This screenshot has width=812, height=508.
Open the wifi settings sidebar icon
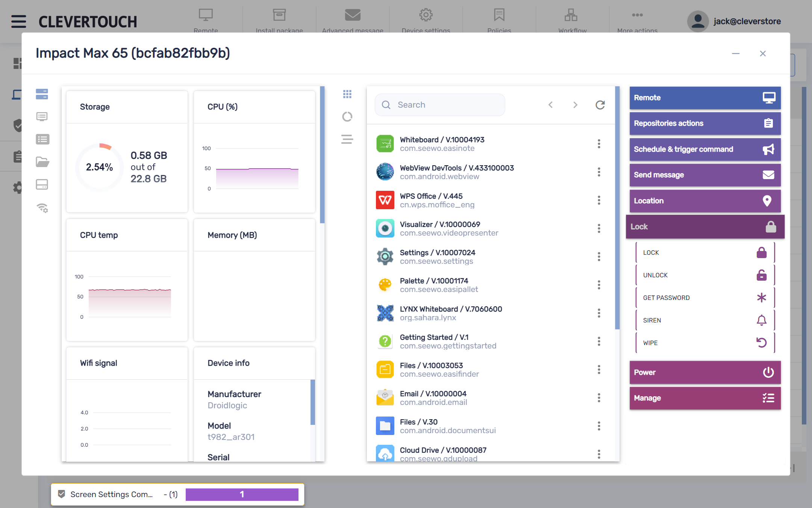pyautogui.click(x=42, y=208)
